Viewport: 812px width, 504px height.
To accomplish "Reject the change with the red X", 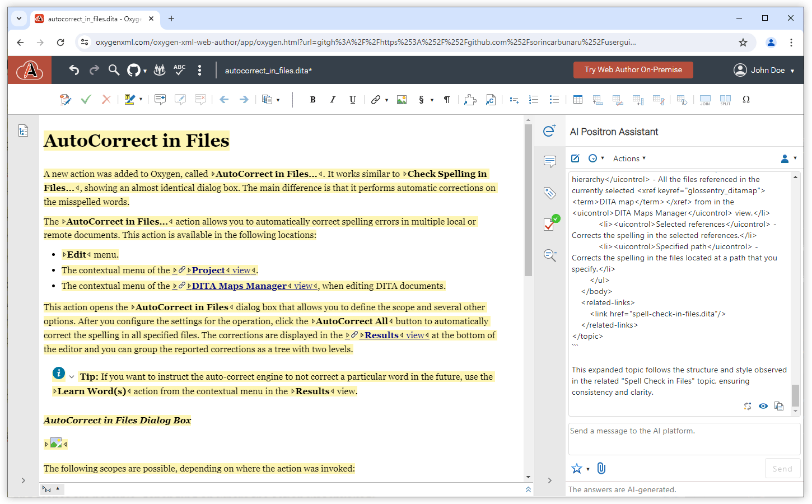I will click(106, 100).
